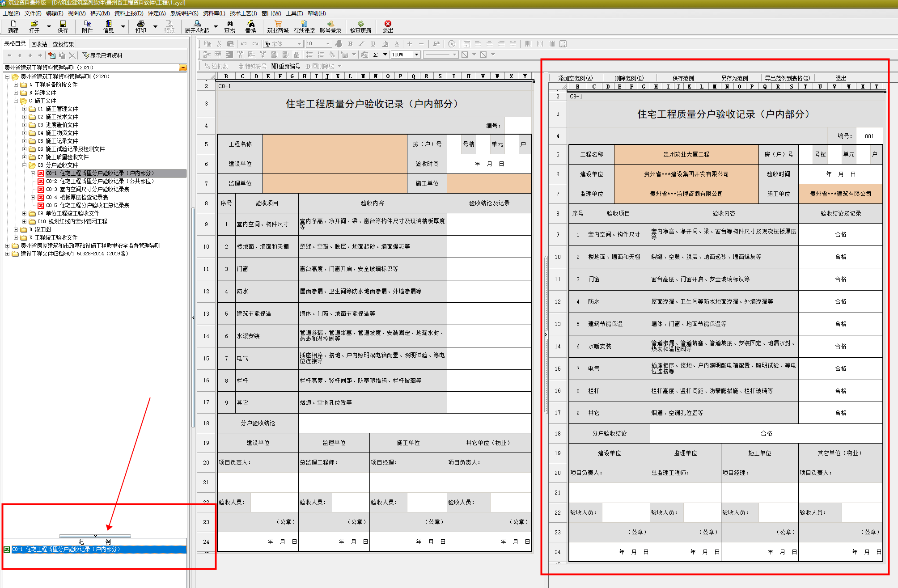Screen dimensions: 898x588
Task: Expand C10 规划红线内室外管网工程 node
Action: click(x=25, y=221)
